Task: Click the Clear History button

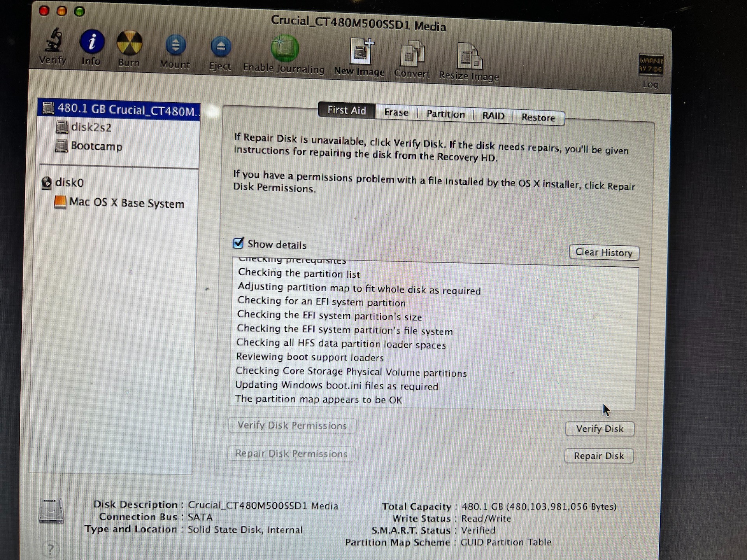Action: tap(603, 252)
